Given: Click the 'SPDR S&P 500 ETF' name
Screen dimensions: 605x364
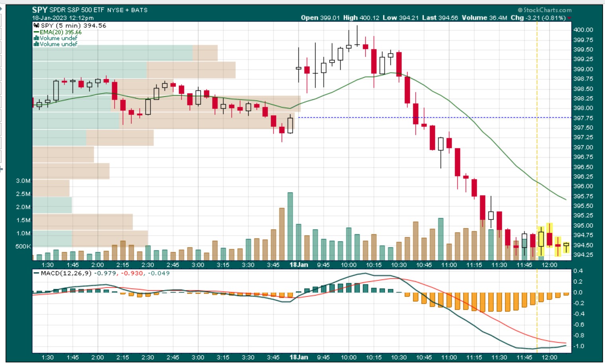Looking at the screenshot, I should 76,10.
